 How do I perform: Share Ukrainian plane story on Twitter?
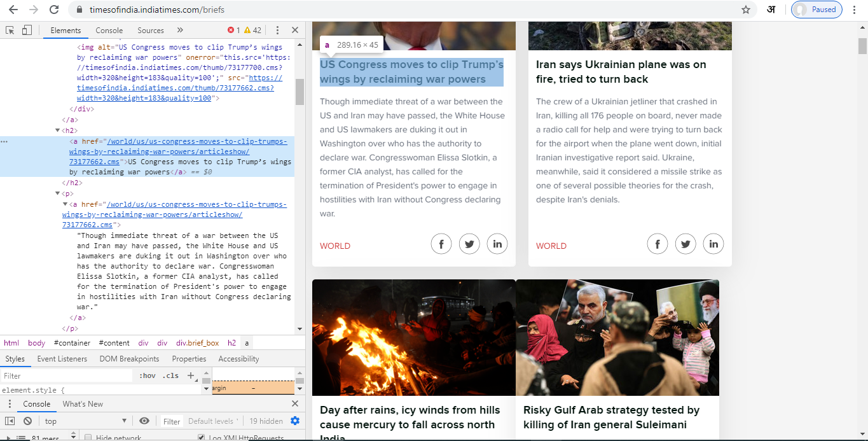[685, 244]
